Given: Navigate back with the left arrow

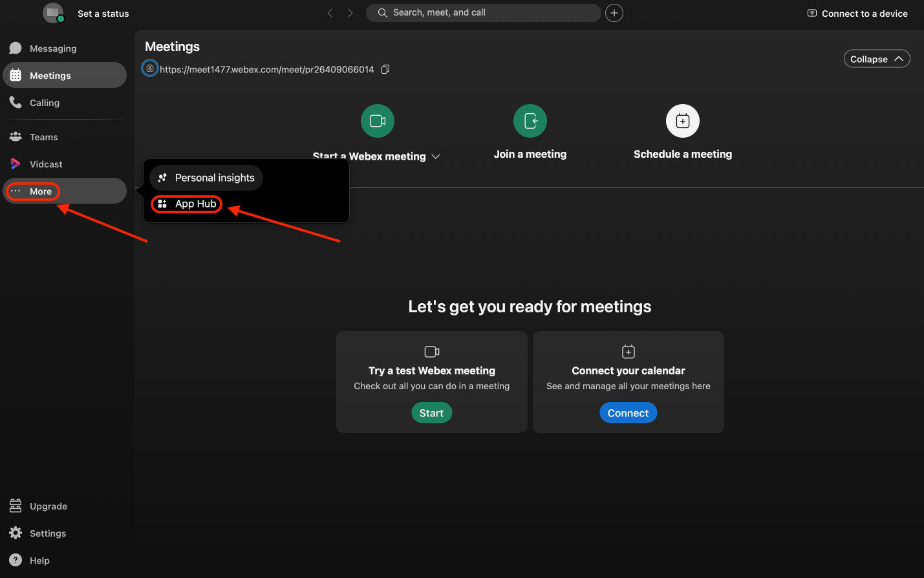Looking at the screenshot, I should (x=330, y=13).
